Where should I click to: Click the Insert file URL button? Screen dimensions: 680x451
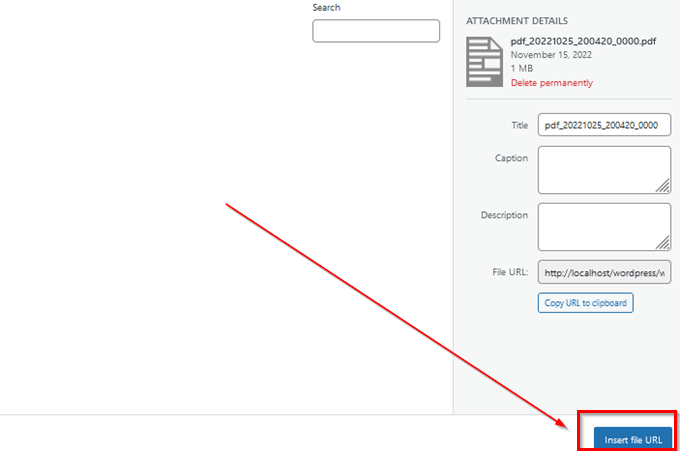tap(633, 439)
